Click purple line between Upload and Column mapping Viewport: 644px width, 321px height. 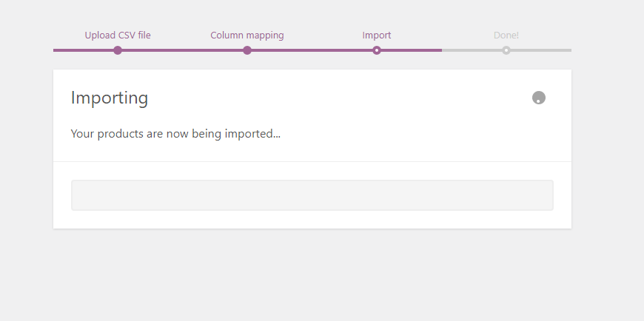click(x=182, y=50)
